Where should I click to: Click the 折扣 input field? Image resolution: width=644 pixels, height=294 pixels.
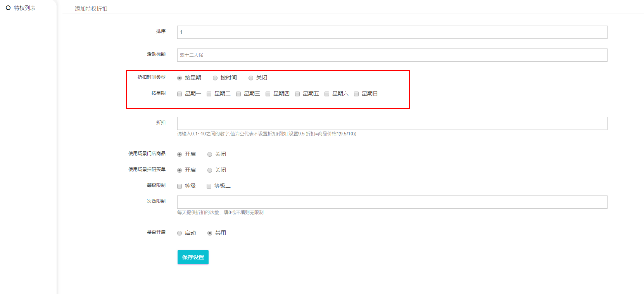[x=392, y=123]
